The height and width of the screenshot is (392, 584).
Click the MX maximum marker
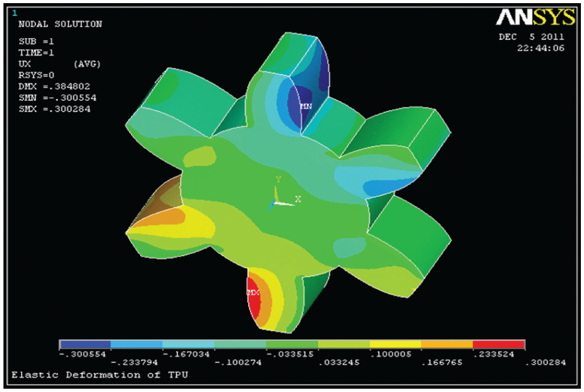click(253, 292)
